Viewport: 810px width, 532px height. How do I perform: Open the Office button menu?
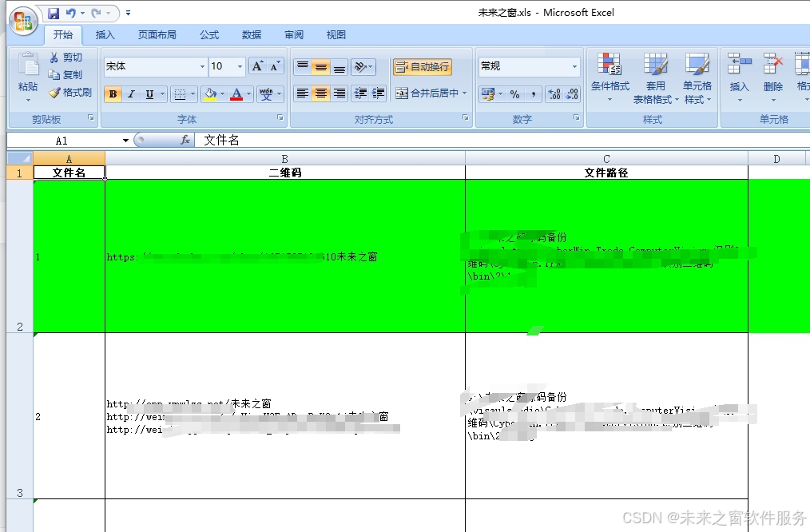tap(23, 21)
